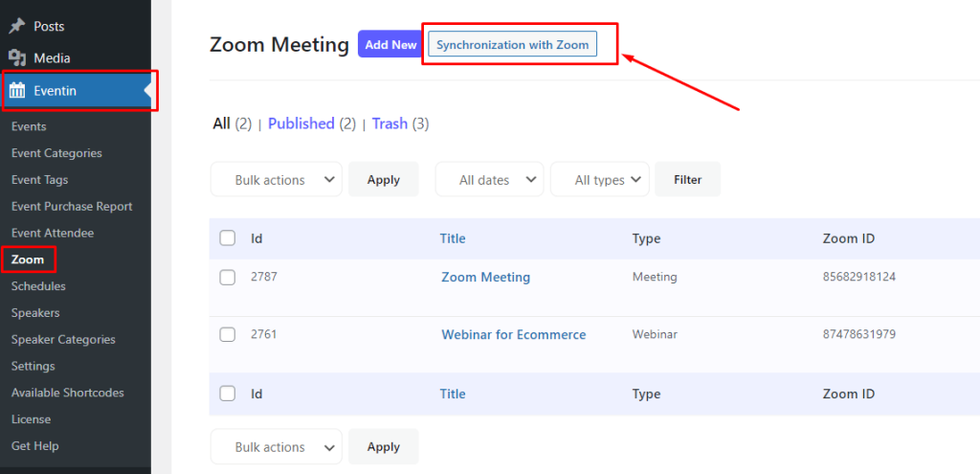Click the Eventin calendar icon

pyautogui.click(x=17, y=91)
